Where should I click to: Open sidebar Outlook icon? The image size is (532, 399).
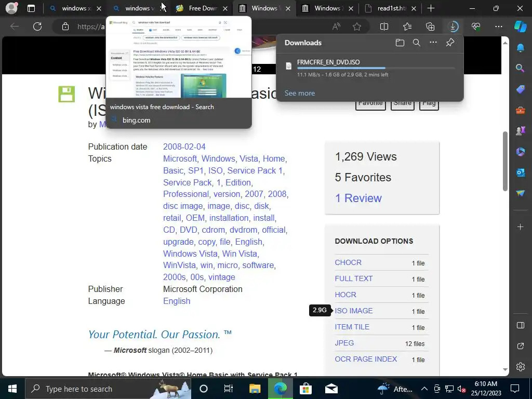pyautogui.click(x=520, y=172)
